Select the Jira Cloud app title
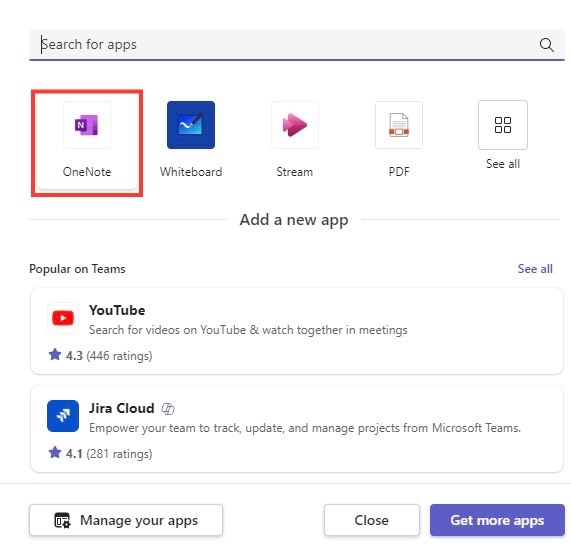The height and width of the screenshot is (551, 571). [122, 408]
